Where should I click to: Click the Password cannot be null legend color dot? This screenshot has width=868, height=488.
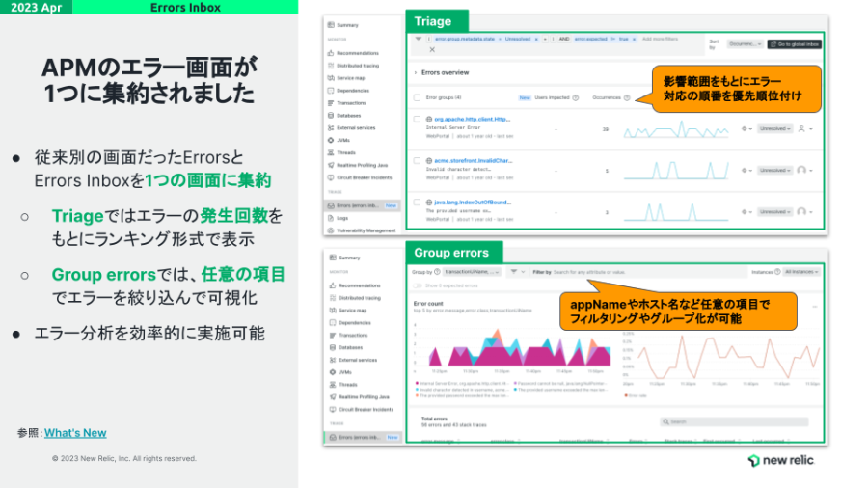tap(515, 383)
